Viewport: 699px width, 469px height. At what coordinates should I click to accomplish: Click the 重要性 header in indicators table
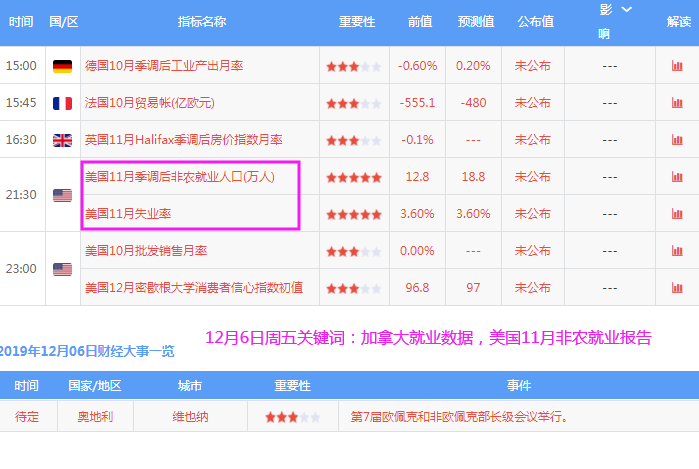tap(357, 21)
